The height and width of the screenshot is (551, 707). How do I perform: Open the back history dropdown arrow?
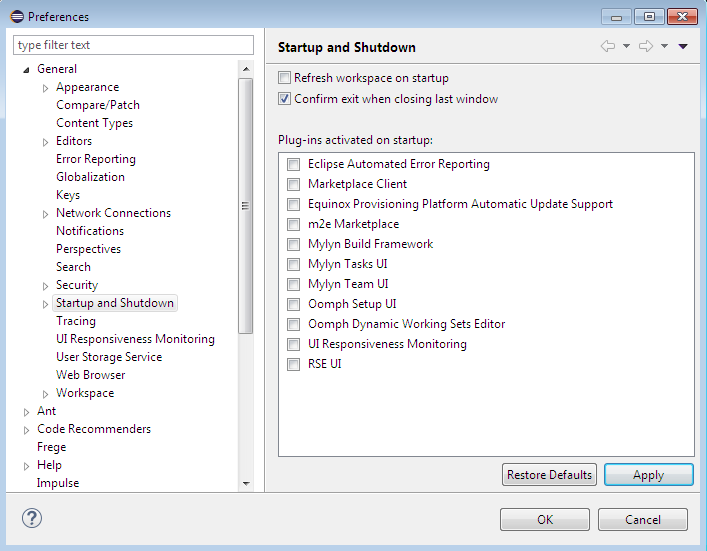pyautogui.click(x=626, y=46)
